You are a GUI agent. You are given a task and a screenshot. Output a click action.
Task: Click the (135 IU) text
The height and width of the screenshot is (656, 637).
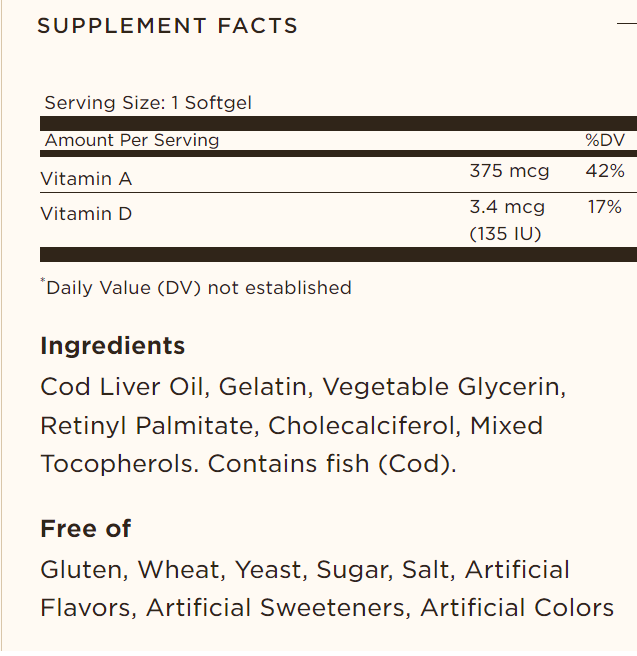pyautogui.click(x=505, y=234)
